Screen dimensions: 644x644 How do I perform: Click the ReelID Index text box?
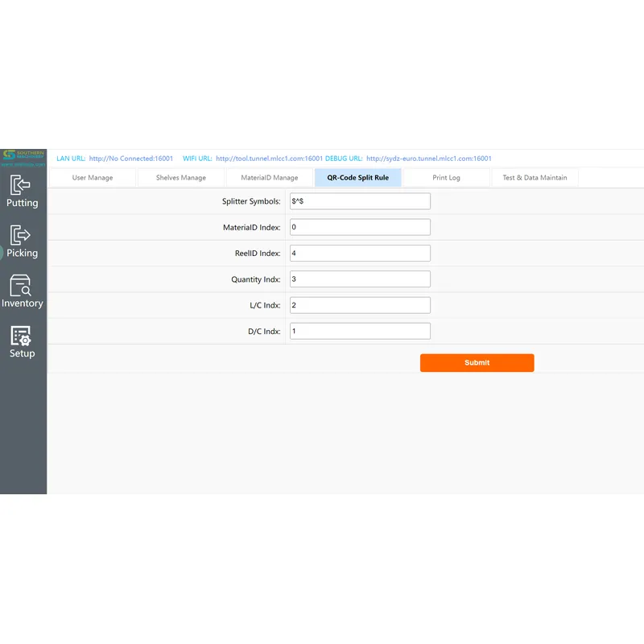tap(360, 252)
